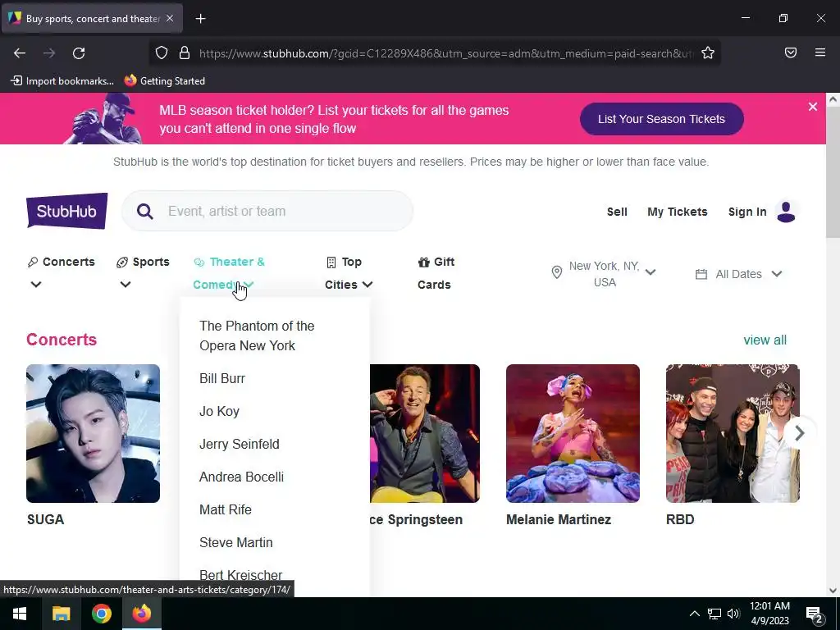
Task: Click the SUGA artist name text
Action: click(46, 519)
